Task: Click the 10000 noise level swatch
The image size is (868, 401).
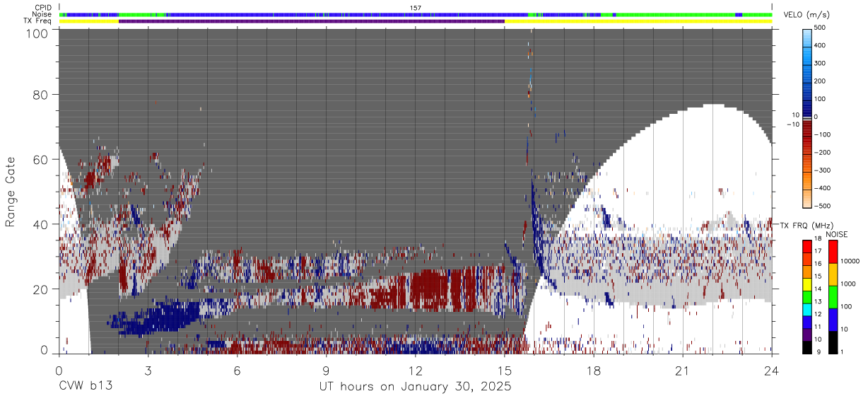Action: 833,252
